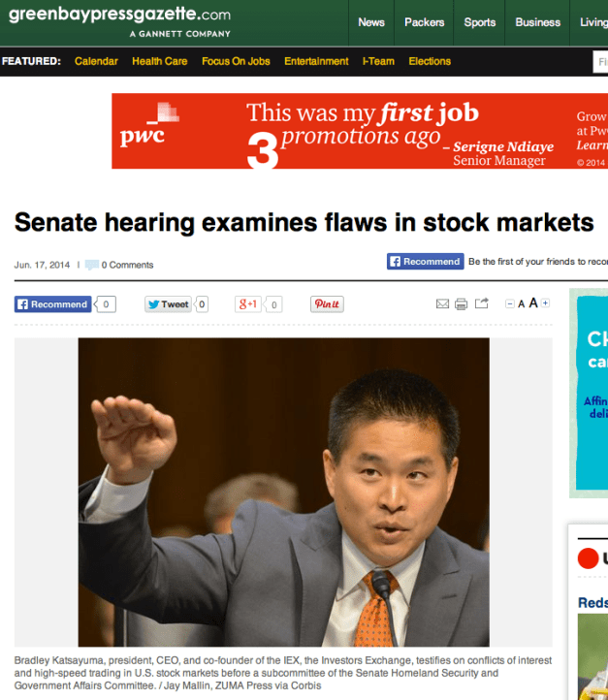
Task: Select the Business menu item
Action: coord(537,22)
